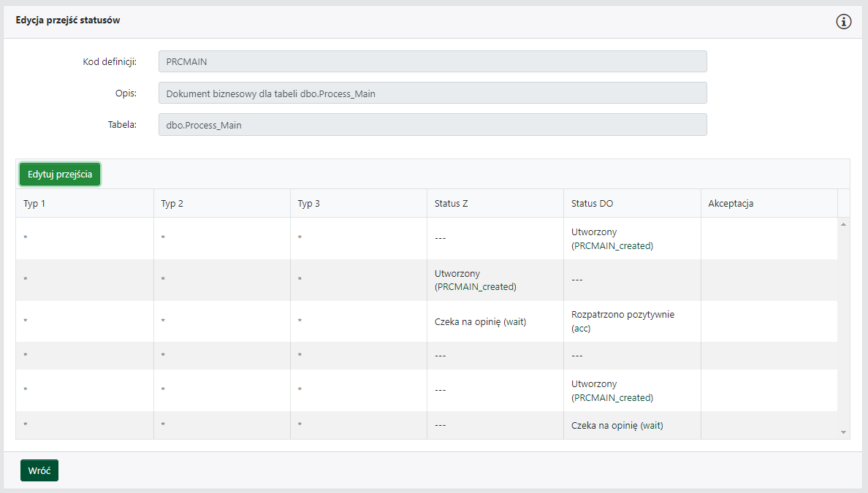Click the Rozpatrzono pozytywnie (acc) cell
Screen dimensions: 868x493
[623, 321]
